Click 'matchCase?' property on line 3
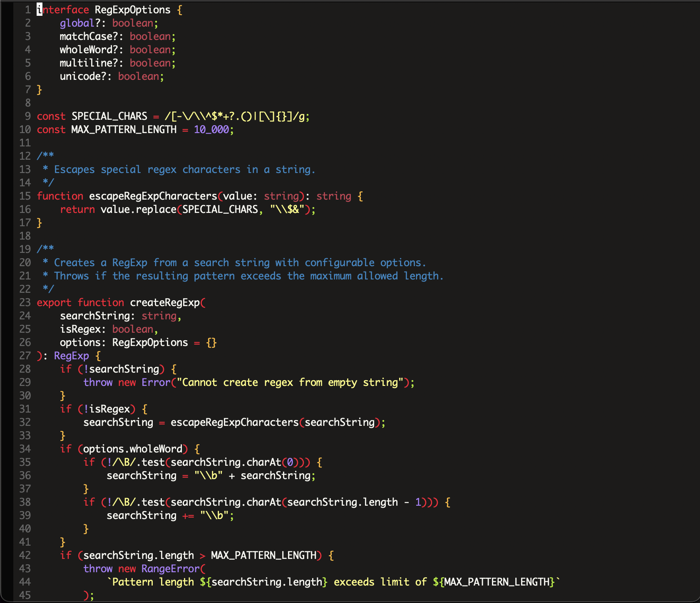This screenshot has height=603, width=700. 89,36
